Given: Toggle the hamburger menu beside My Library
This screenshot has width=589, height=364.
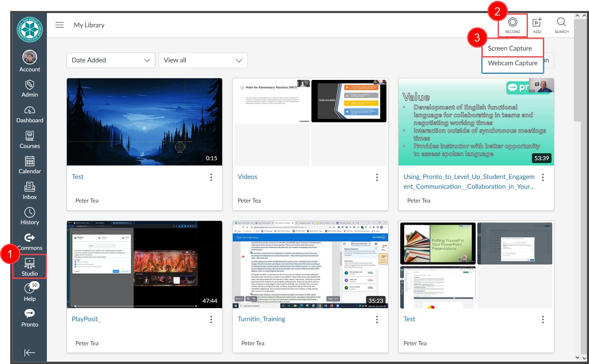Looking at the screenshot, I should coord(60,25).
